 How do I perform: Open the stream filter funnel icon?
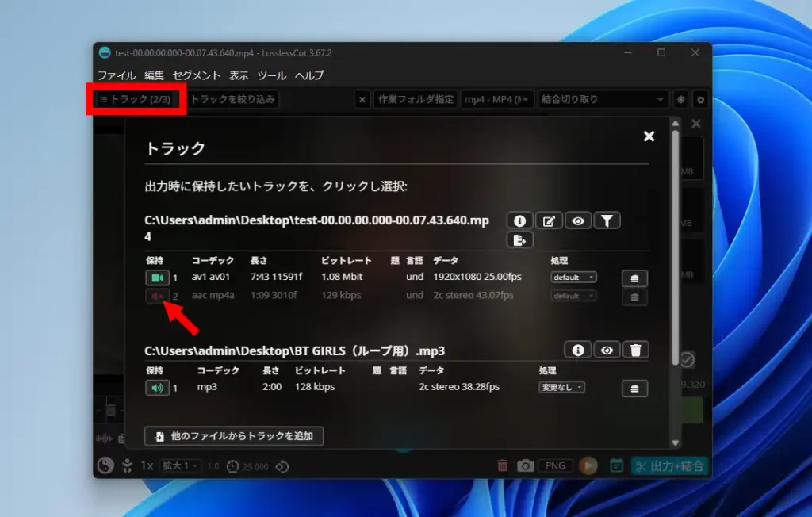coord(607,220)
